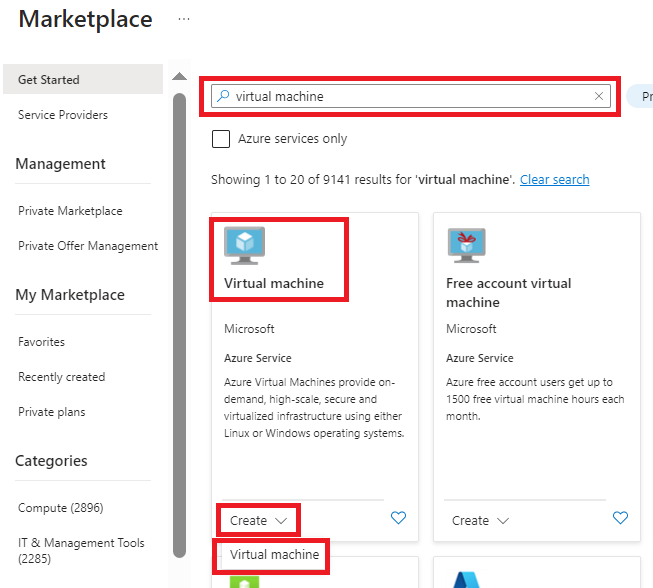The image size is (653, 588).
Task: Clear search text with the X icon
Action: [x=599, y=96]
